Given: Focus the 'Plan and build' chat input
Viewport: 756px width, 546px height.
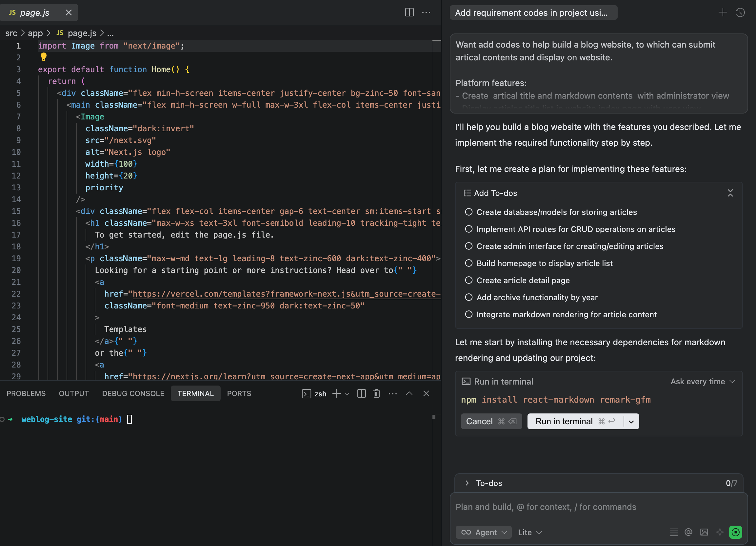Looking at the screenshot, I should pos(593,507).
